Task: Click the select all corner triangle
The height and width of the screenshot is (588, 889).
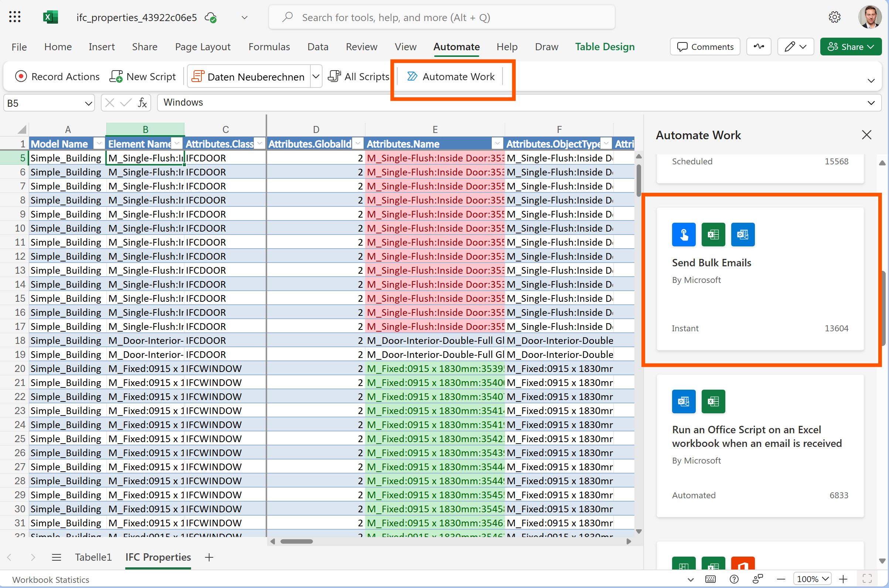Action: click(22, 129)
